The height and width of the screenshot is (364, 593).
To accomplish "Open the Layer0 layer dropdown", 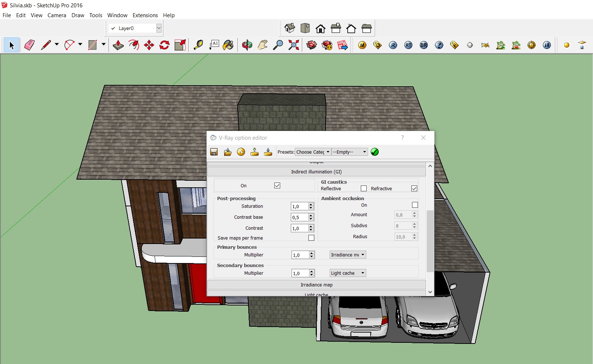I will click(159, 28).
